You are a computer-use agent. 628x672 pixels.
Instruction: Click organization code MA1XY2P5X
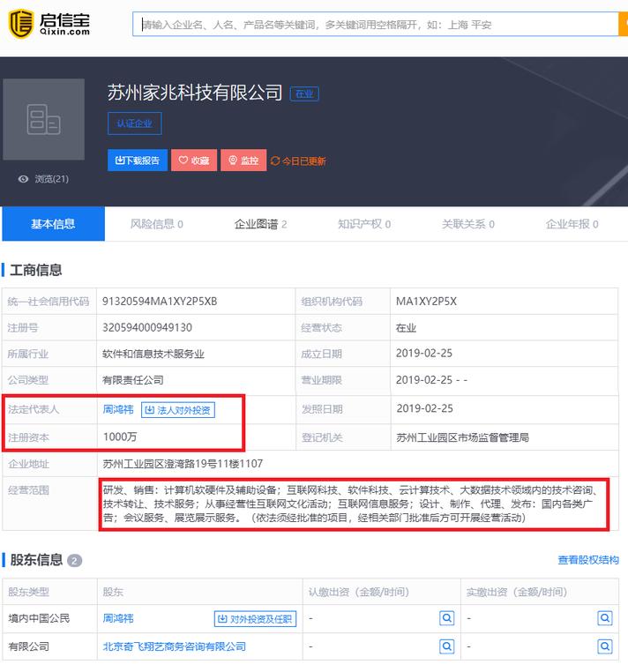[426, 302]
